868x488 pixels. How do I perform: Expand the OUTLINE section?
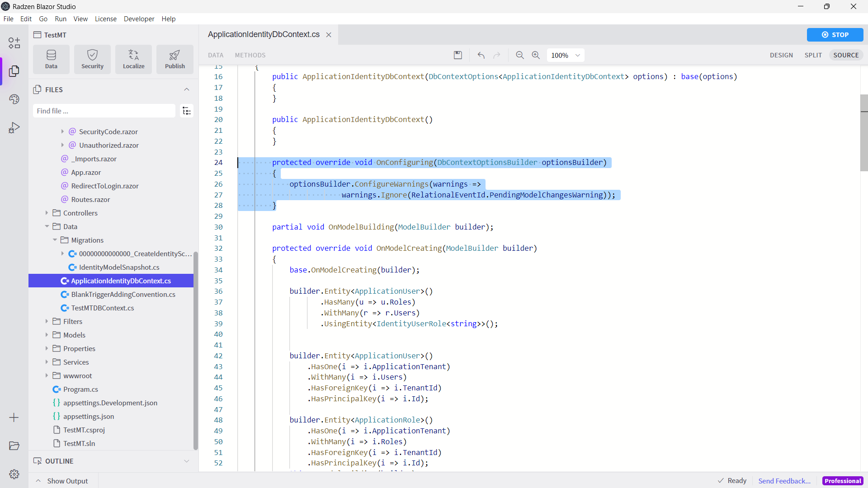click(186, 461)
